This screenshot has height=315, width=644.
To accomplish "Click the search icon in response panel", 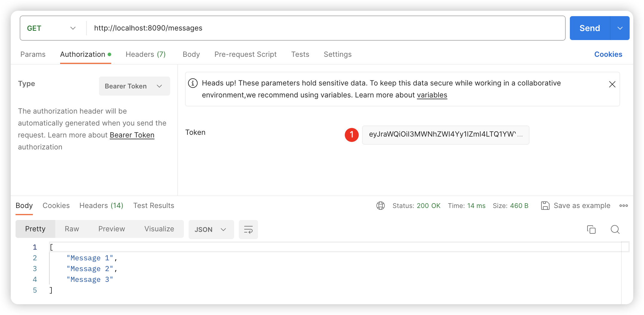I will point(615,230).
